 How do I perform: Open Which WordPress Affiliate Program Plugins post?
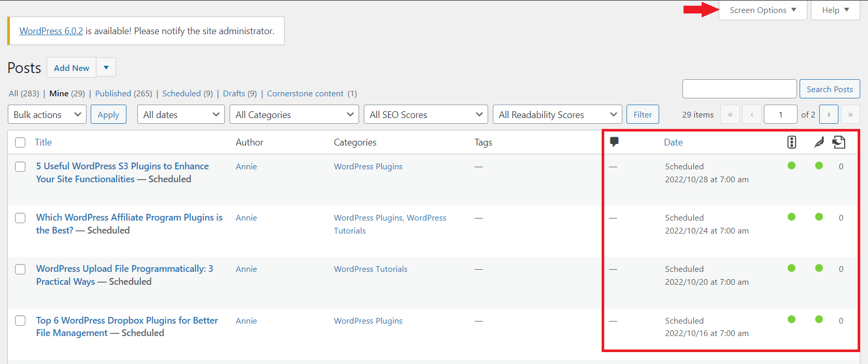point(129,224)
